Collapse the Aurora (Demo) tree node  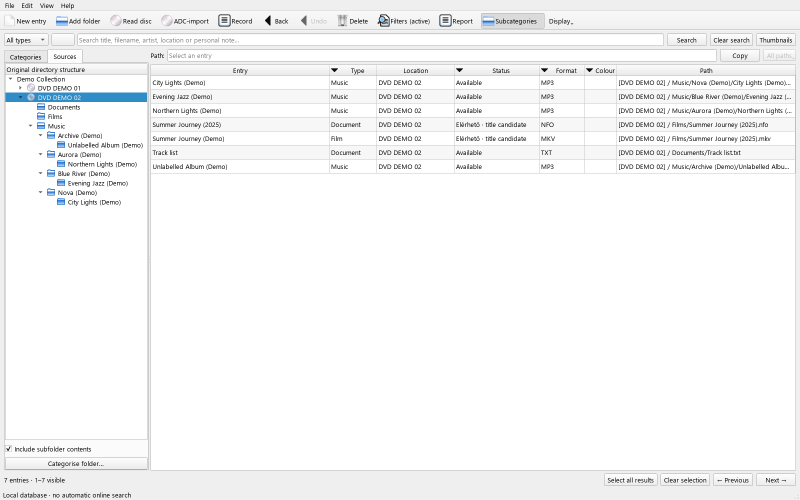[x=41, y=155]
